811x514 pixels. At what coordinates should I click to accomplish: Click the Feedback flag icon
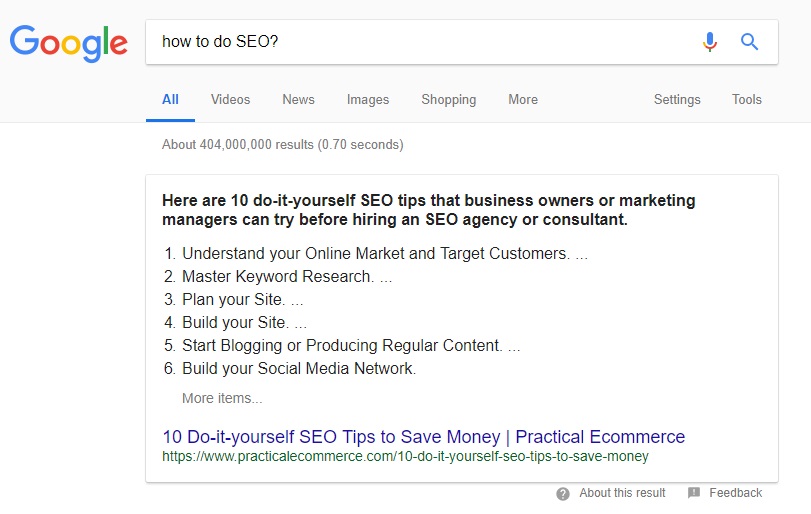[x=694, y=493]
